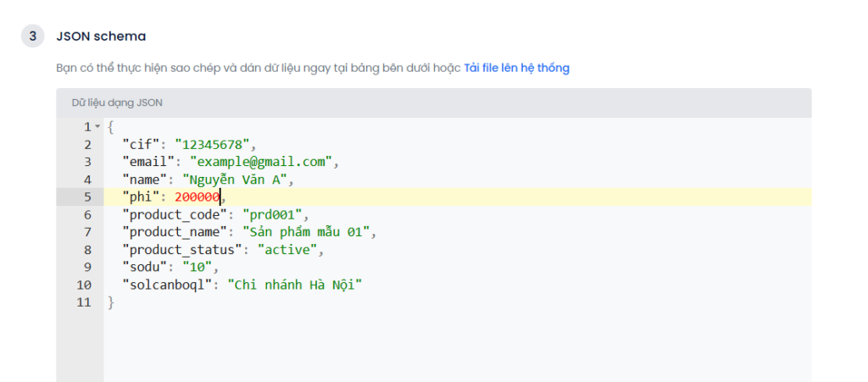This screenshot has width=868, height=382.
Task: Click step number 3 circle badge
Action: [x=33, y=36]
